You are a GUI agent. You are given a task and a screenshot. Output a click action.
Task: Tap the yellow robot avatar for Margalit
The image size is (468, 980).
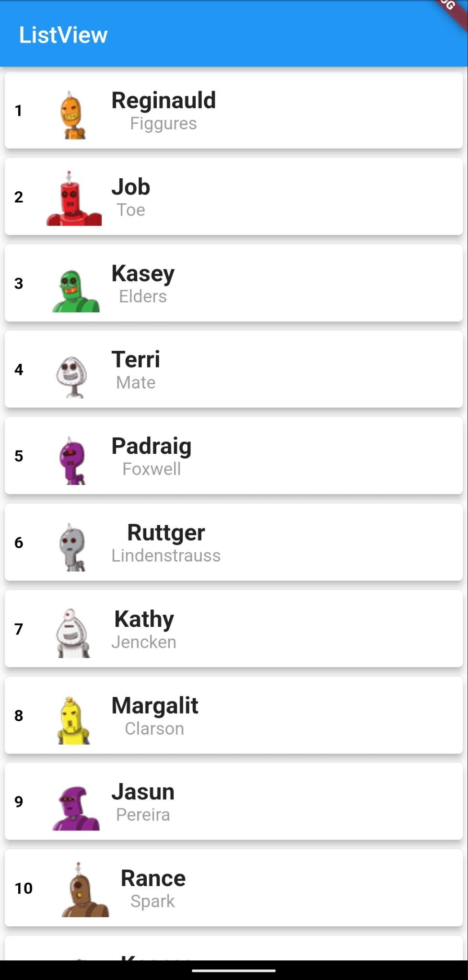click(x=73, y=720)
